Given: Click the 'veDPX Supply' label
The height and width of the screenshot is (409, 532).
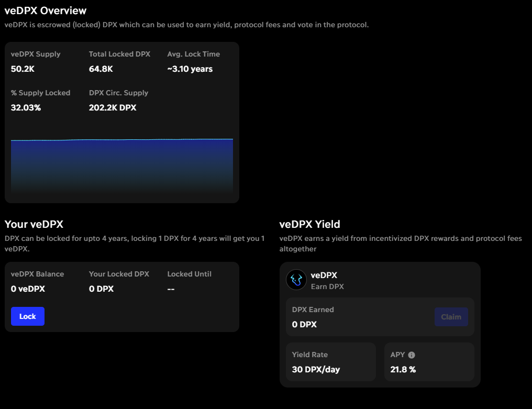Looking at the screenshot, I should pos(36,54).
